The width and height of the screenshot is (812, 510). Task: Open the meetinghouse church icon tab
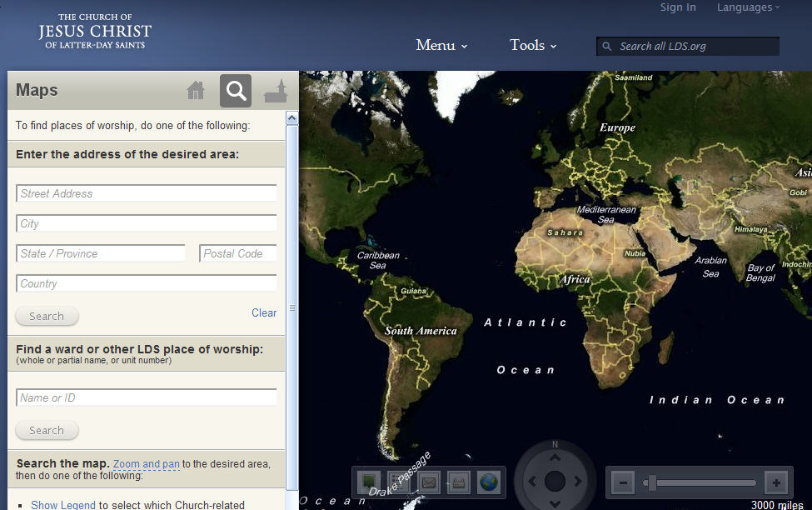click(276, 91)
